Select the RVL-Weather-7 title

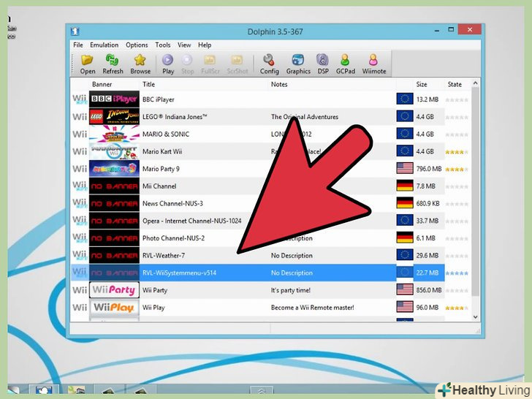click(x=164, y=255)
